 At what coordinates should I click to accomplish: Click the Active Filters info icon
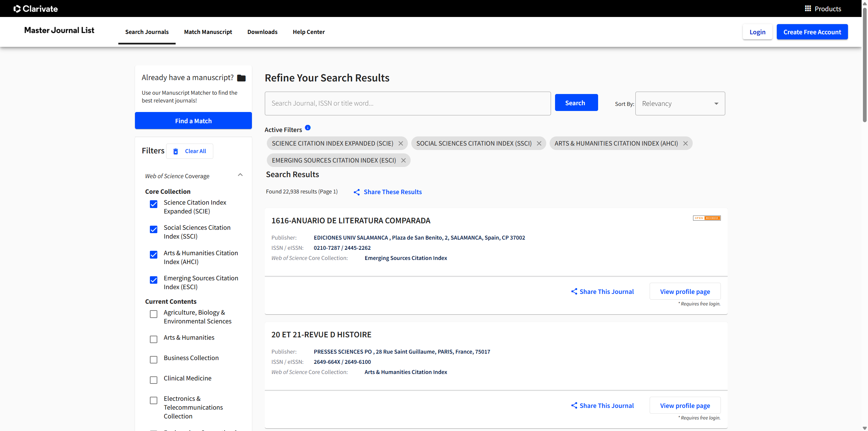click(x=308, y=128)
